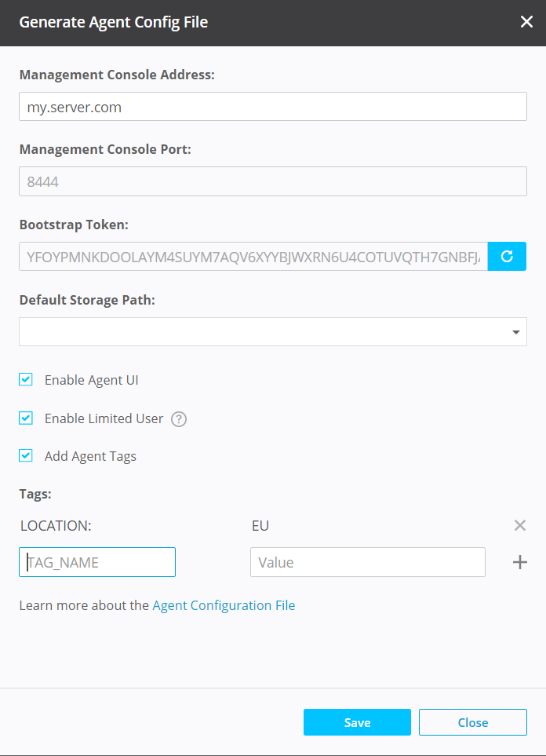Focus the Management Console Address field
Image resolution: width=546 pixels, height=756 pixels.
click(x=272, y=107)
